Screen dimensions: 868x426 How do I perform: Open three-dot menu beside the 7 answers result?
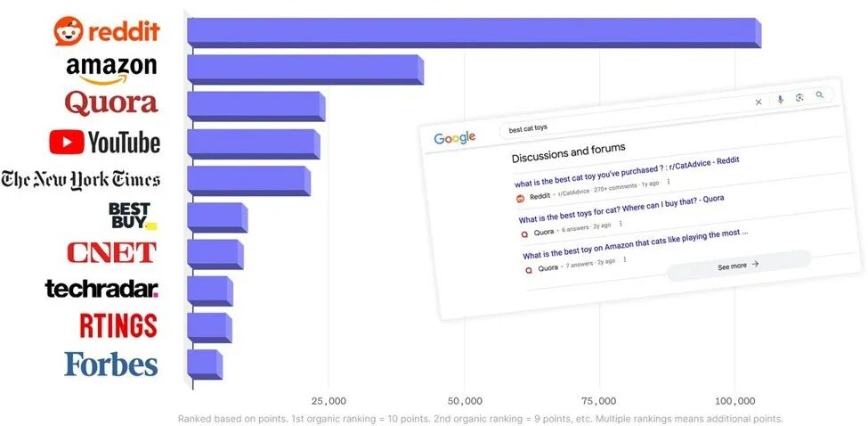pos(625,260)
